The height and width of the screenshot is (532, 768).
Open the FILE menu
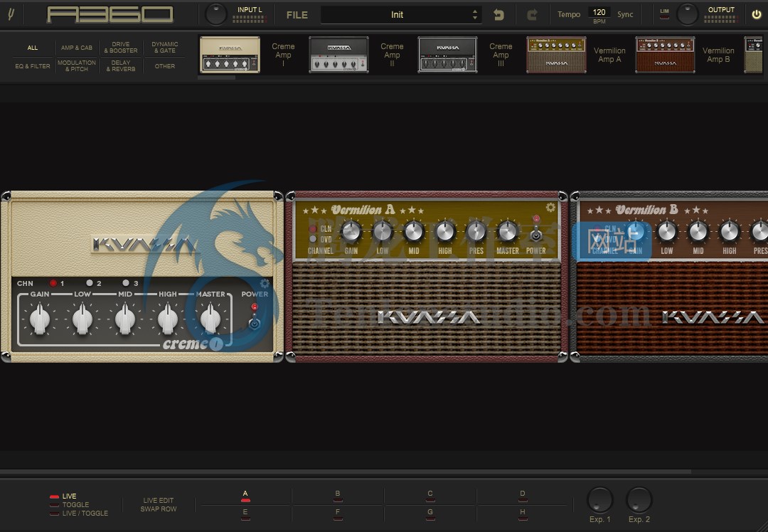click(x=297, y=15)
